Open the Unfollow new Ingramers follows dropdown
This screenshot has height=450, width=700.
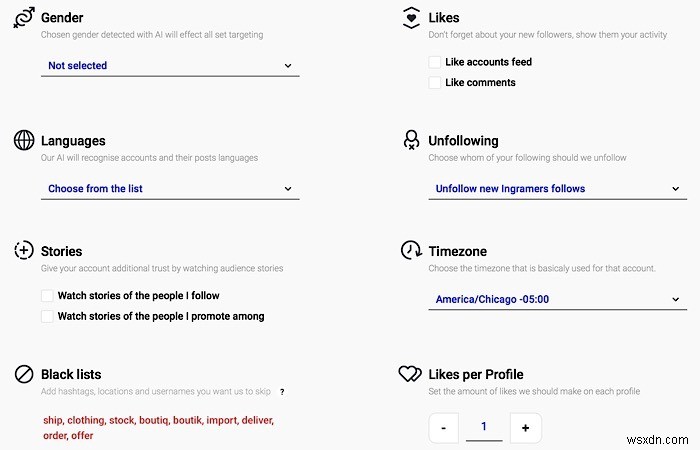(557, 188)
